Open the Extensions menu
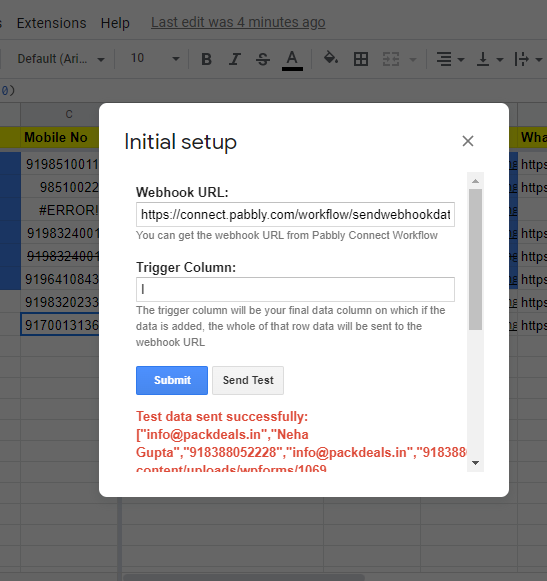547x581 pixels. 52,23
